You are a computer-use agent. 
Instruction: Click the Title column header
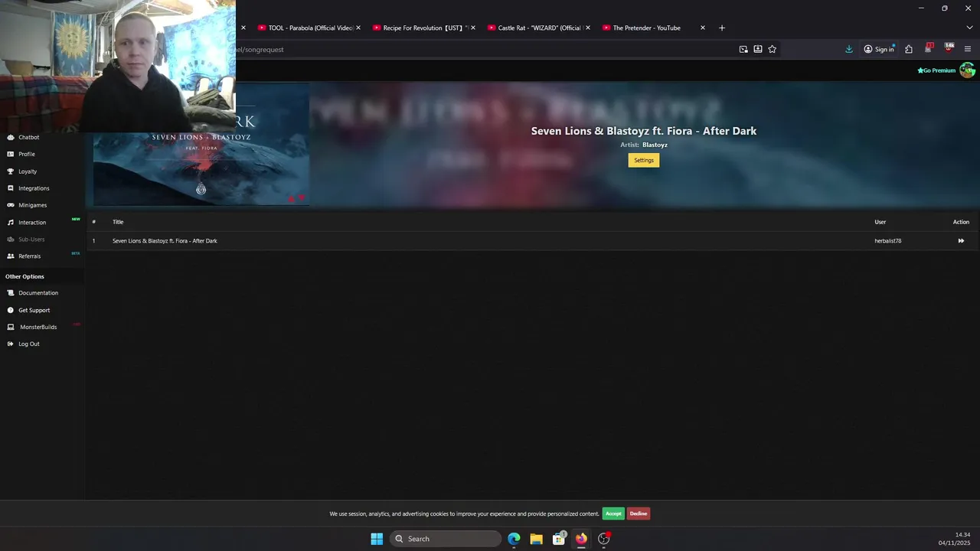(118, 222)
